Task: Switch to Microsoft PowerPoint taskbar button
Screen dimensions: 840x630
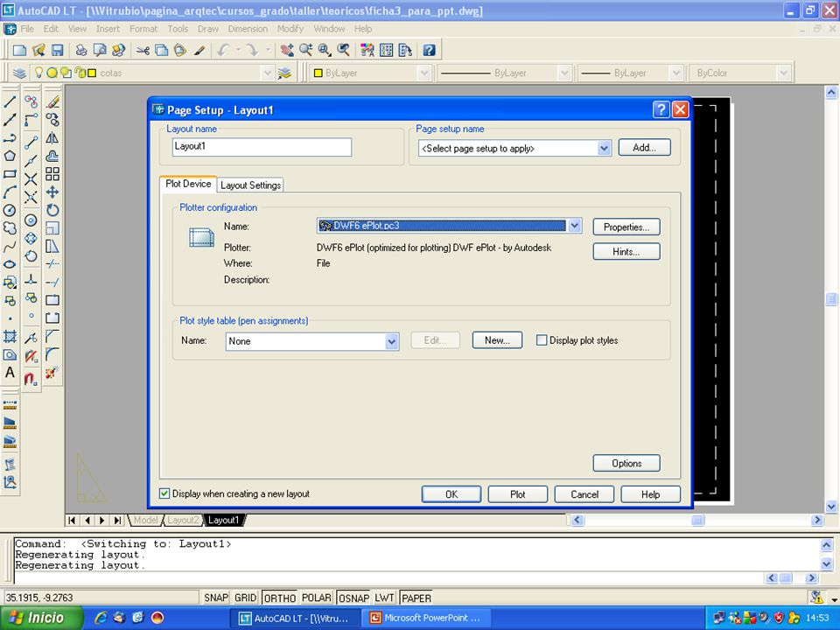Action: pos(426,618)
